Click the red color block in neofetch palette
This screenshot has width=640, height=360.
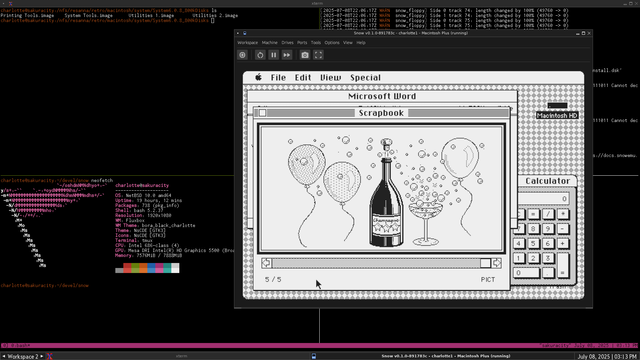click(127, 268)
